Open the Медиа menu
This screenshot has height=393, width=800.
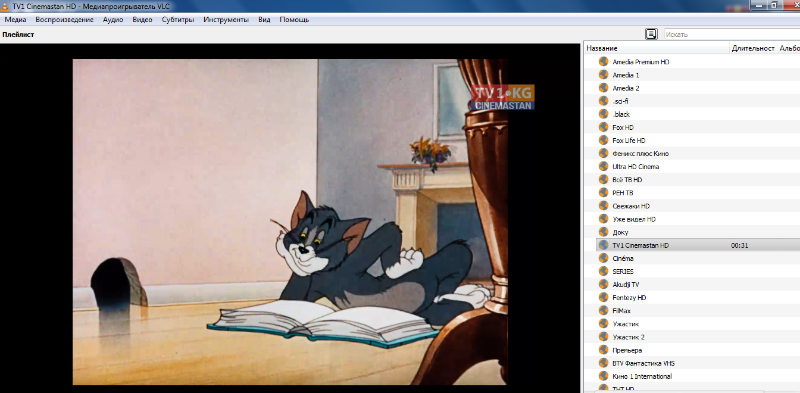click(15, 20)
